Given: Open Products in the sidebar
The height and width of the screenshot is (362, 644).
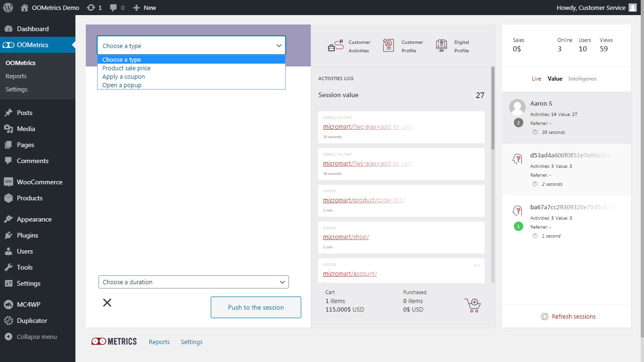Looking at the screenshot, I should pyautogui.click(x=38, y=198).
